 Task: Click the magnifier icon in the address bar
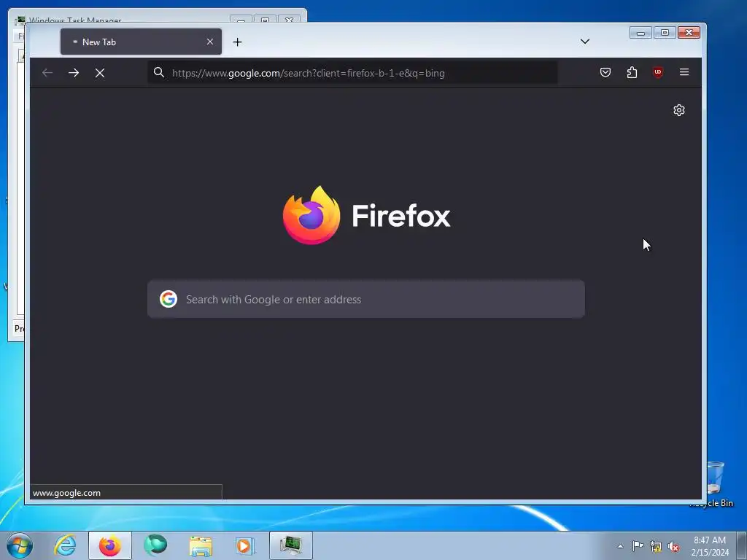[x=158, y=72]
